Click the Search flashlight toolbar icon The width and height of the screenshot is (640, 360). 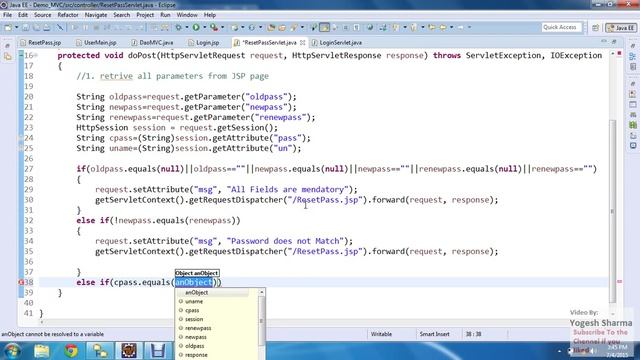click(293, 27)
